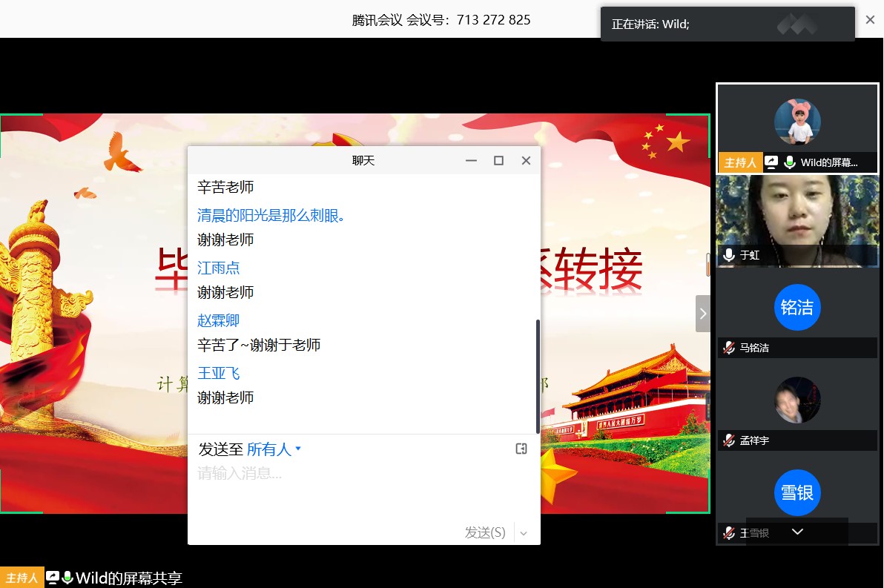Close the speaking notification at top right

tap(870, 20)
